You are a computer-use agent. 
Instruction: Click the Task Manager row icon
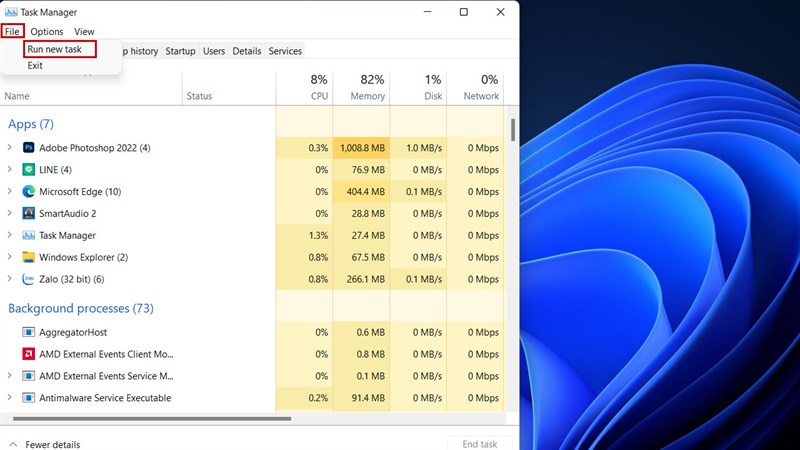(29, 235)
